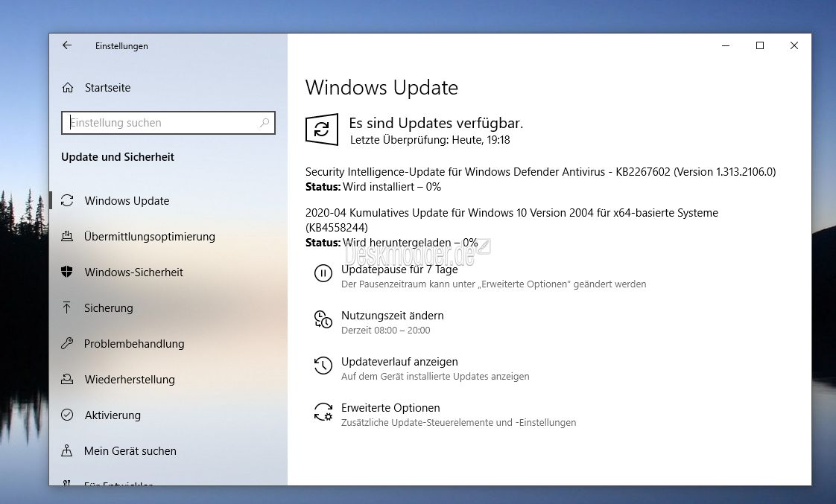
Task: Click the clock icon for Nutzungszeit
Action: (x=323, y=319)
